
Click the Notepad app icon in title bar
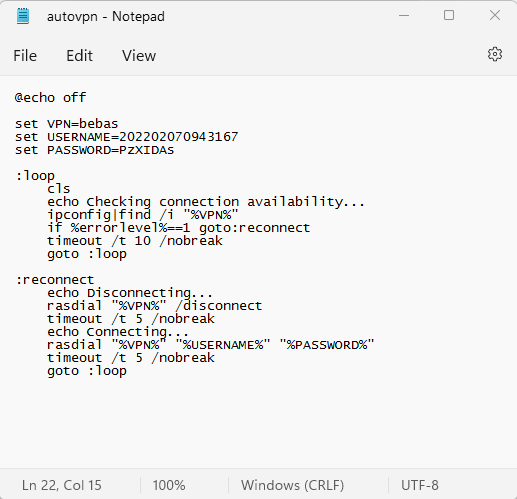point(23,16)
